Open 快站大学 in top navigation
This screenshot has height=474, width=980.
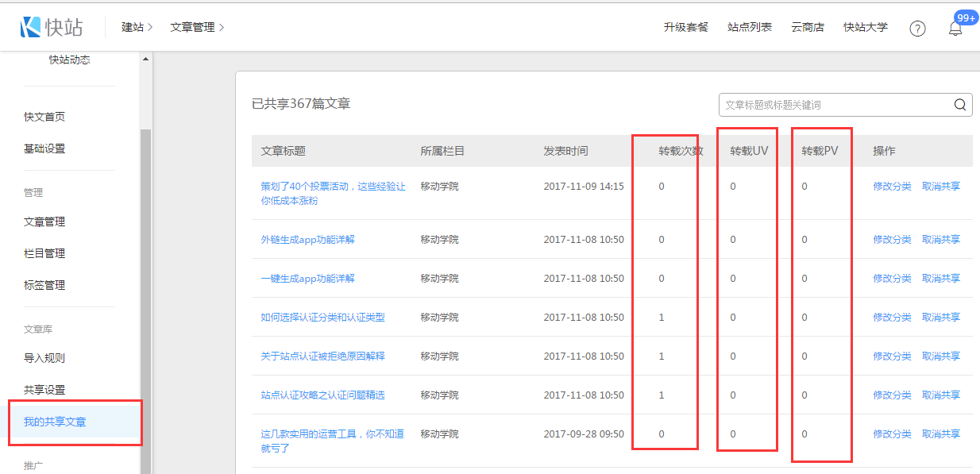(865, 27)
